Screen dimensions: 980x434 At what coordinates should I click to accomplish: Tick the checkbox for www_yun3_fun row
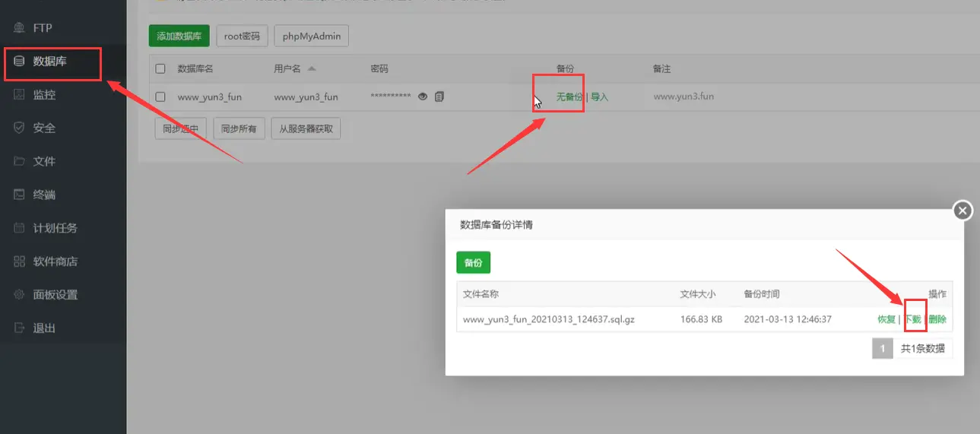(x=160, y=97)
